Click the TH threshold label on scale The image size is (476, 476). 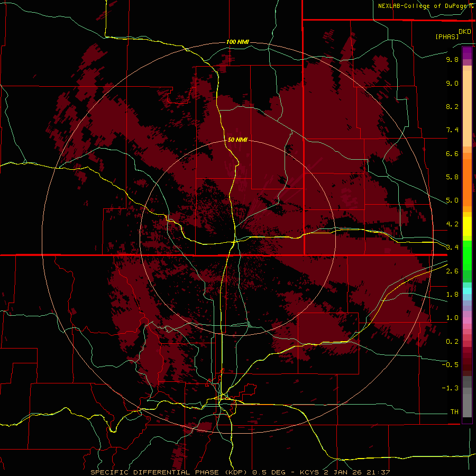pyautogui.click(x=454, y=411)
